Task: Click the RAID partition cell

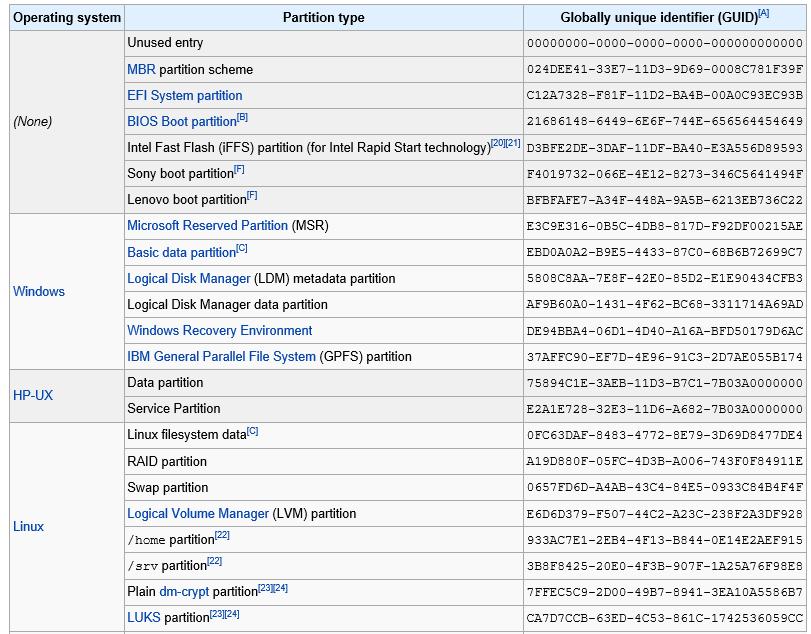Action: (x=324, y=461)
